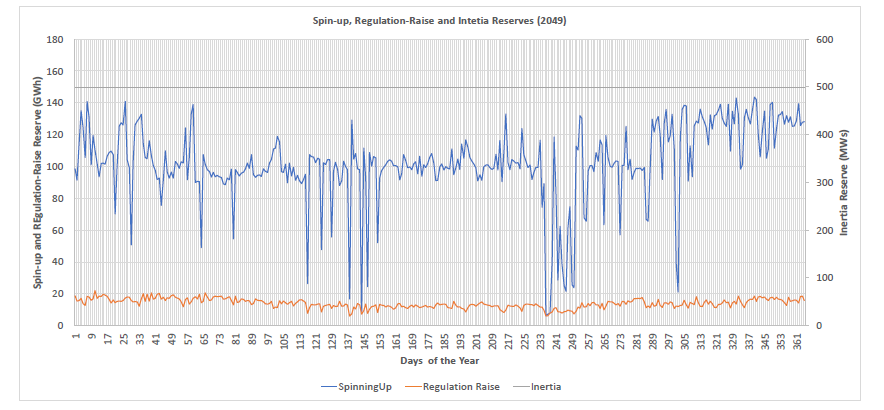Click day label '201' on x-axis
The width and height of the screenshot is (884, 410).
click(477, 340)
